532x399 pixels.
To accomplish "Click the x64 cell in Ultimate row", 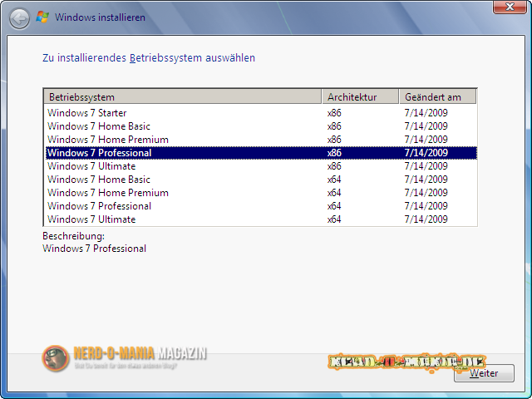I will coord(334,219).
